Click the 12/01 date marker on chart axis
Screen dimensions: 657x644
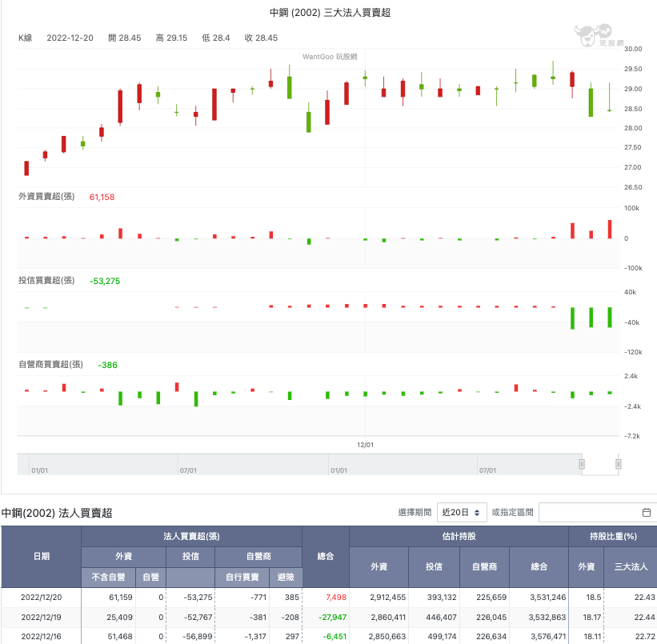click(365, 445)
